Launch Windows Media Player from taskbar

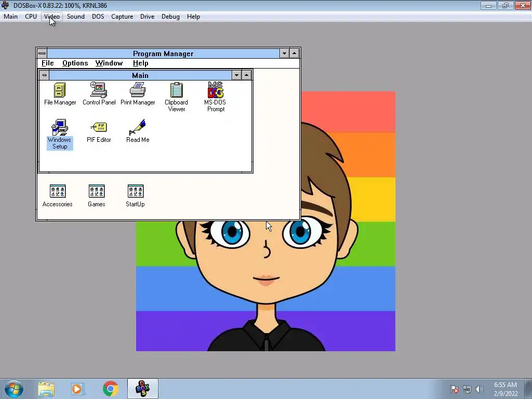(78, 389)
